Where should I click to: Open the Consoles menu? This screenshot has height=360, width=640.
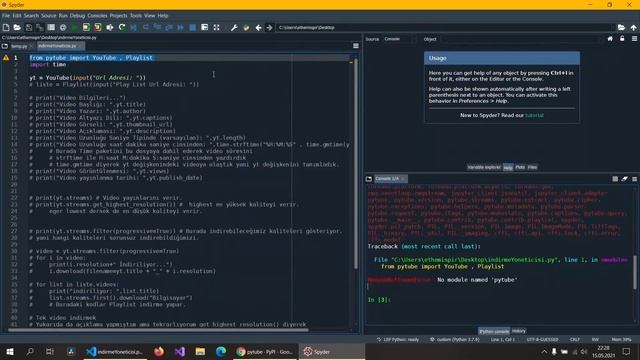(97, 16)
